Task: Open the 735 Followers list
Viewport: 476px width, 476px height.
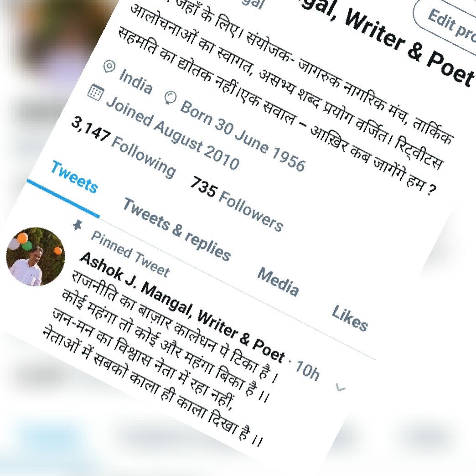Action: coord(236,204)
